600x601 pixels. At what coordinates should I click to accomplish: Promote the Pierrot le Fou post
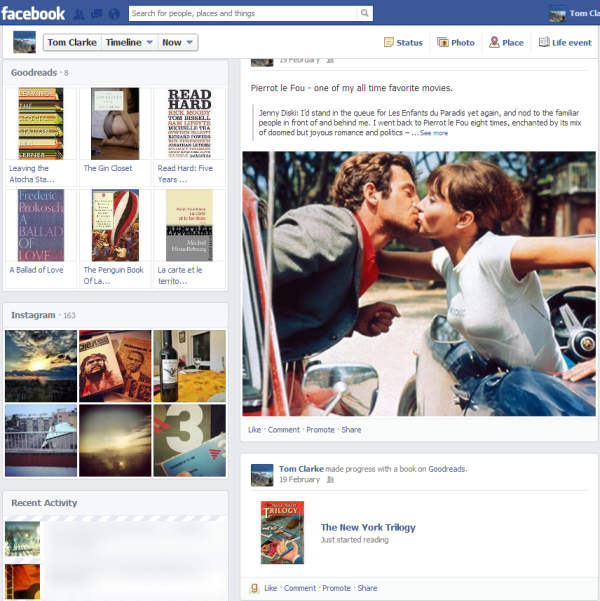pyautogui.click(x=320, y=430)
